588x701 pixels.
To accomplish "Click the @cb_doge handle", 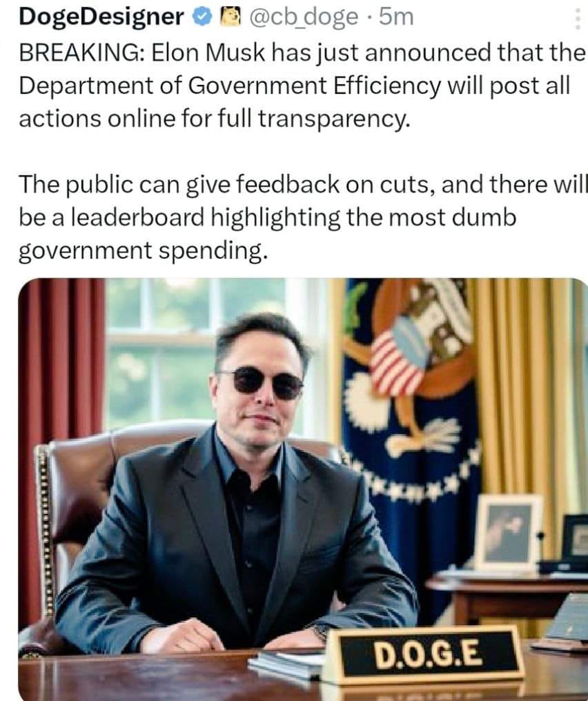I will 303,17.
